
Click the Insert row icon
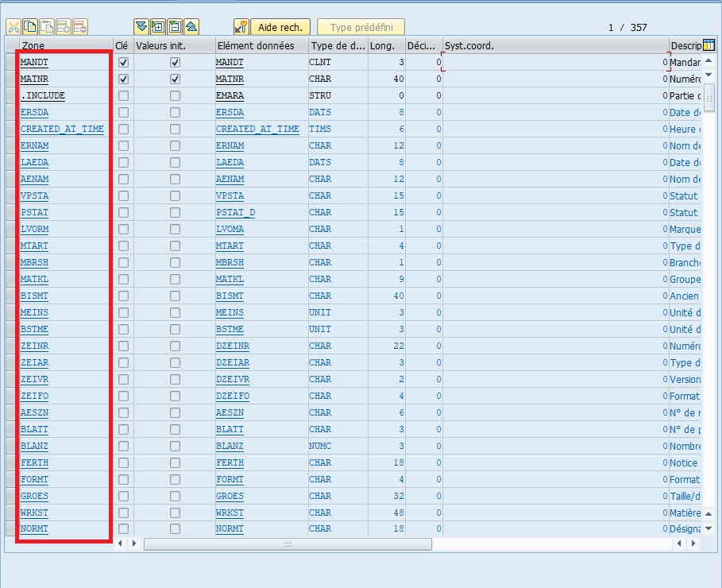[64, 27]
